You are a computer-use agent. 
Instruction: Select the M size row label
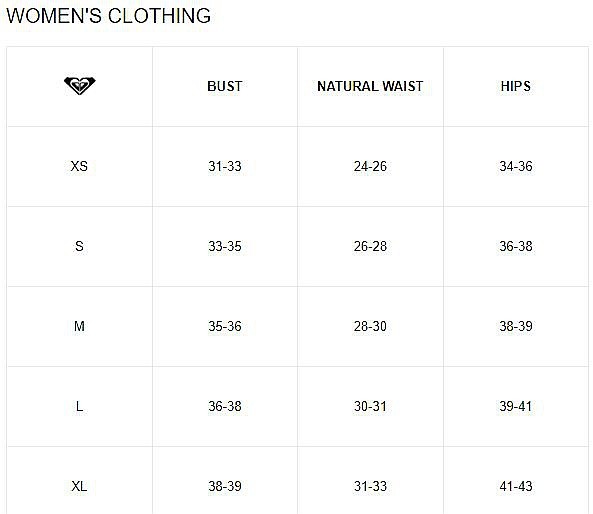pyautogui.click(x=79, y=326)
